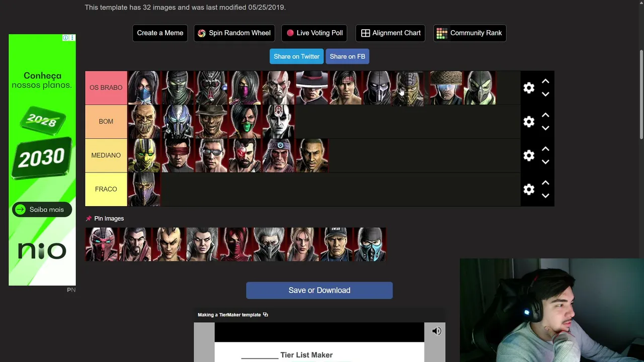Pick Sektor red robot from unranked images
The height and width of the screenshot is (362, 644).
coord(102,244)
